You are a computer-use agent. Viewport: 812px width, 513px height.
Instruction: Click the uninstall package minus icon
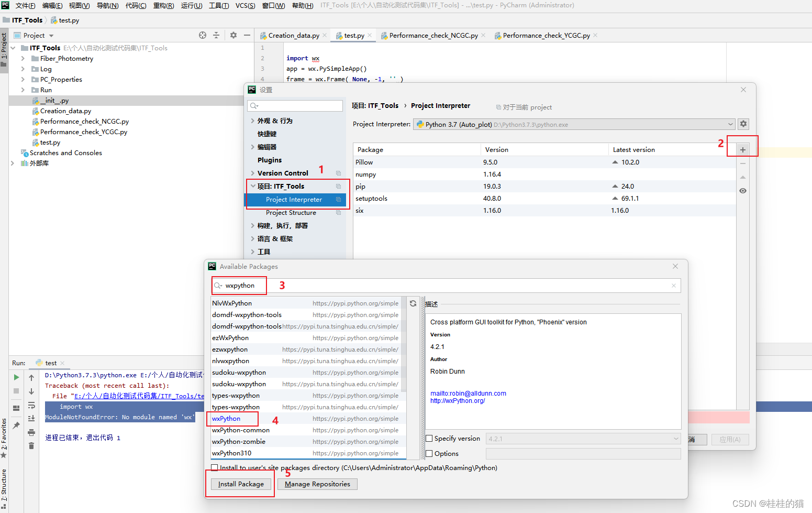click(743, 163)
